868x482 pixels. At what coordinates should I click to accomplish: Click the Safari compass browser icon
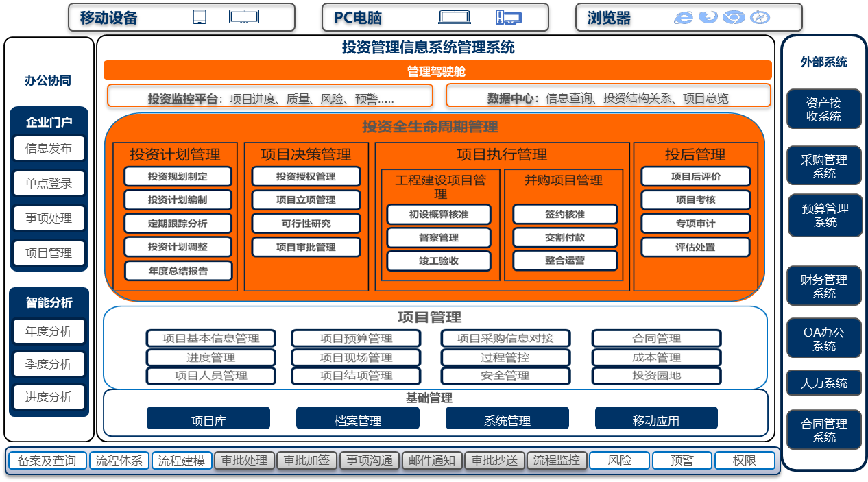[x=760, y=17]
